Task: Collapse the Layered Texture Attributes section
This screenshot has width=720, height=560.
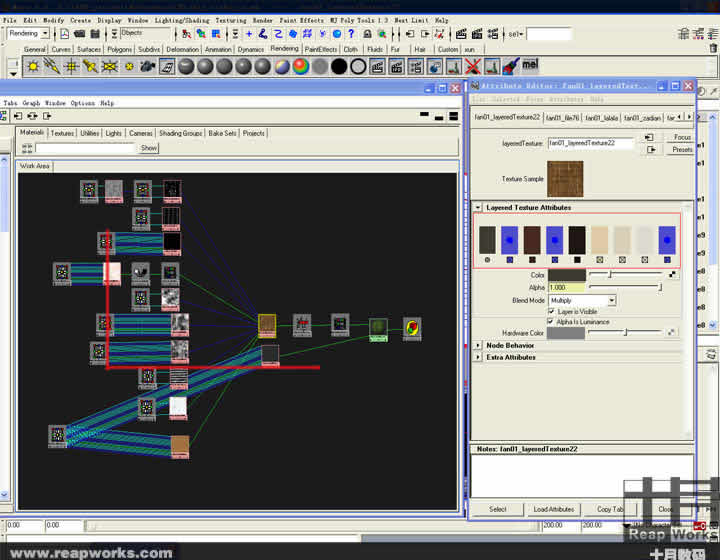Action: (x=478, y=208)
